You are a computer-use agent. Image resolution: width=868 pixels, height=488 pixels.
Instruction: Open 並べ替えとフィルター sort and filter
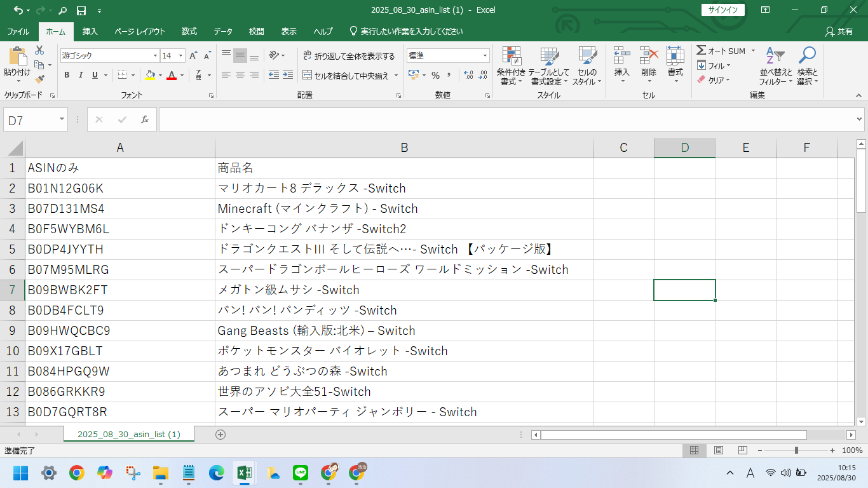point(776,66)
